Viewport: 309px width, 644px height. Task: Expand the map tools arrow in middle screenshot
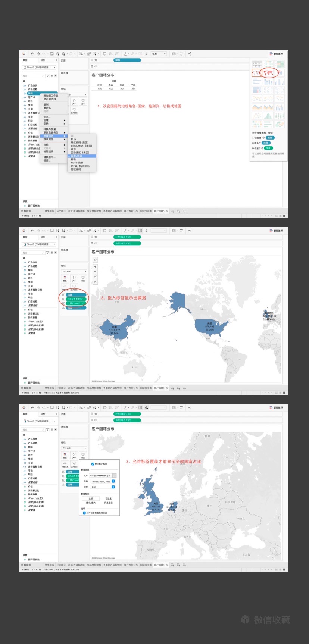95,282
